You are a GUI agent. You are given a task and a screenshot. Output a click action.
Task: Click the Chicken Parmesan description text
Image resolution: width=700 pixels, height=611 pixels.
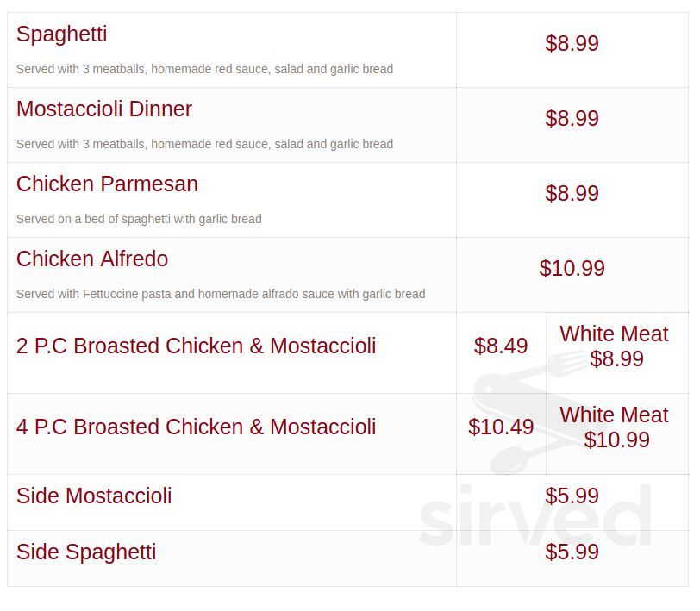pos(139,219)
